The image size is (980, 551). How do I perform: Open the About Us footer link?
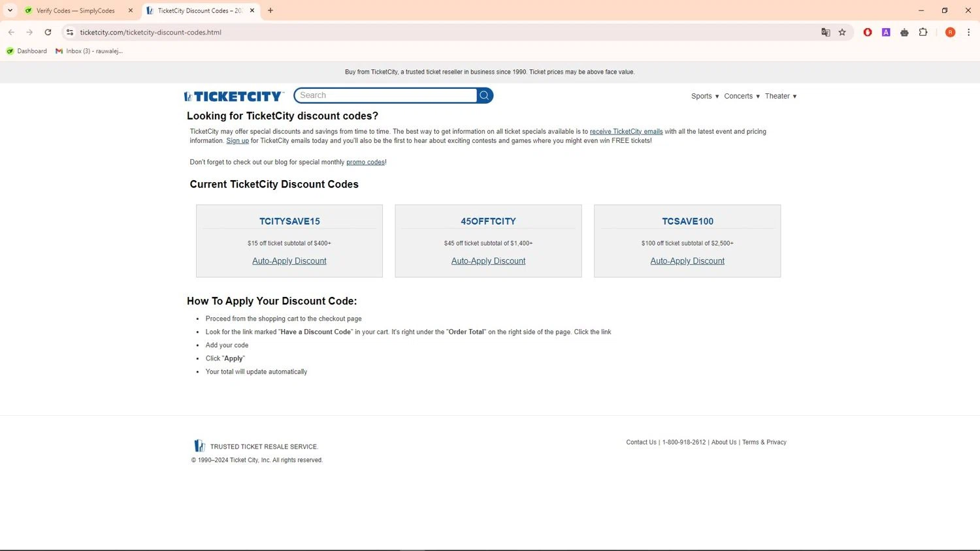pos(724,442)
